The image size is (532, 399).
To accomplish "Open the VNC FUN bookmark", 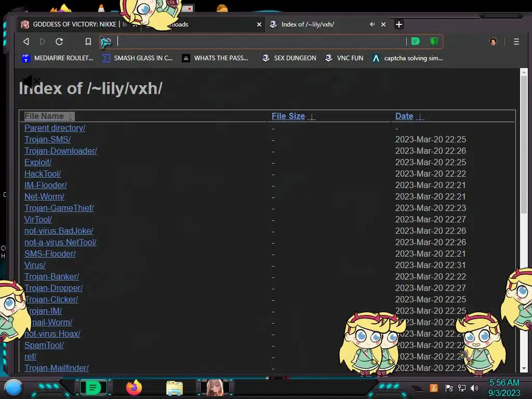I will (x=344, y=58).
